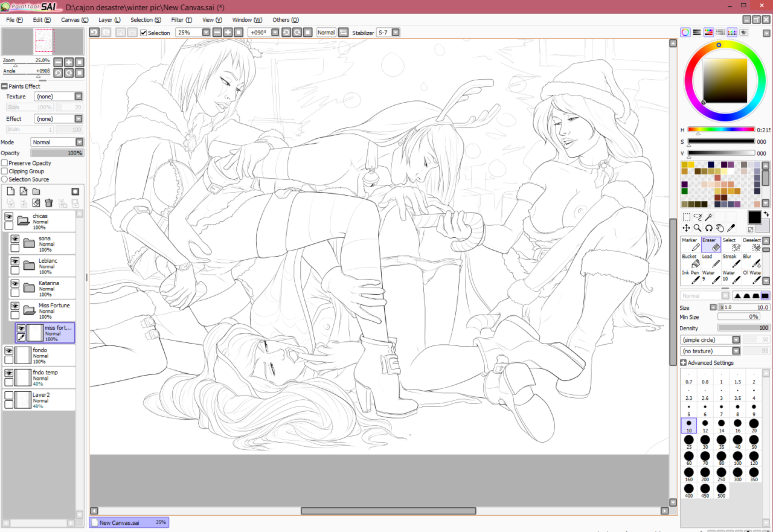Add a layer mask

(75, 191)
